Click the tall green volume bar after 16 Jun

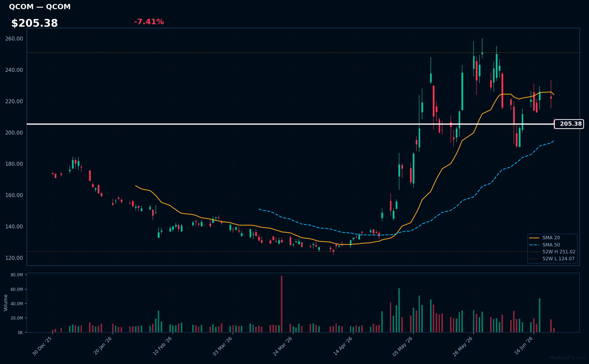click(x=540, y=315)
